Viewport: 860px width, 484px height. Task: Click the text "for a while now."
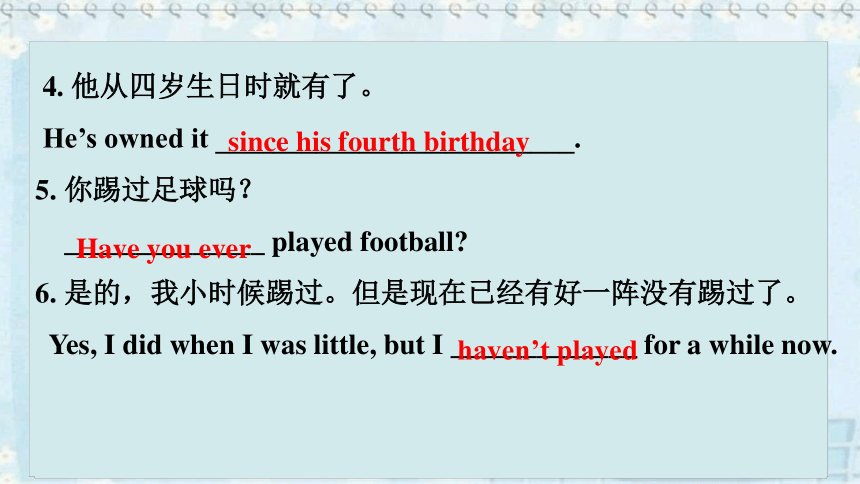pyautogui.click(x=740, y=346)
